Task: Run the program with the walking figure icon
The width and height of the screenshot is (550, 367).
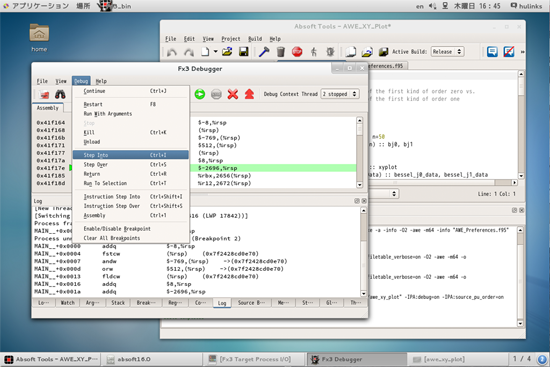Action: [314, 52]
